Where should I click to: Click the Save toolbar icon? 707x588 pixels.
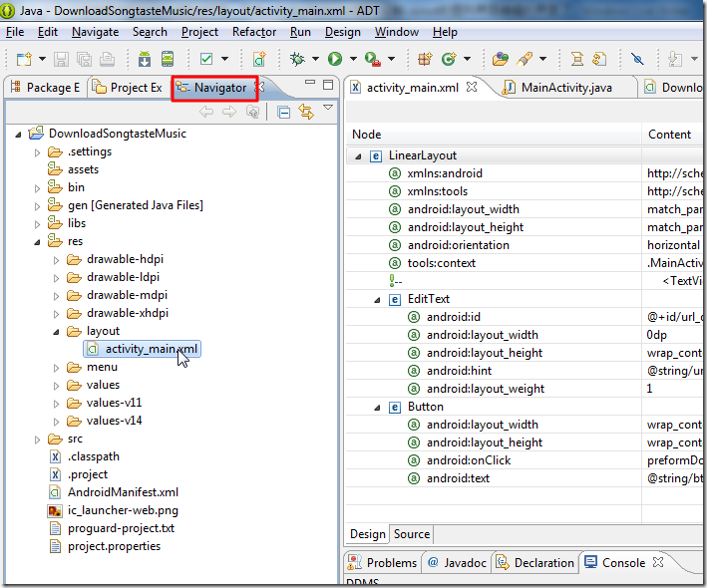61,59
